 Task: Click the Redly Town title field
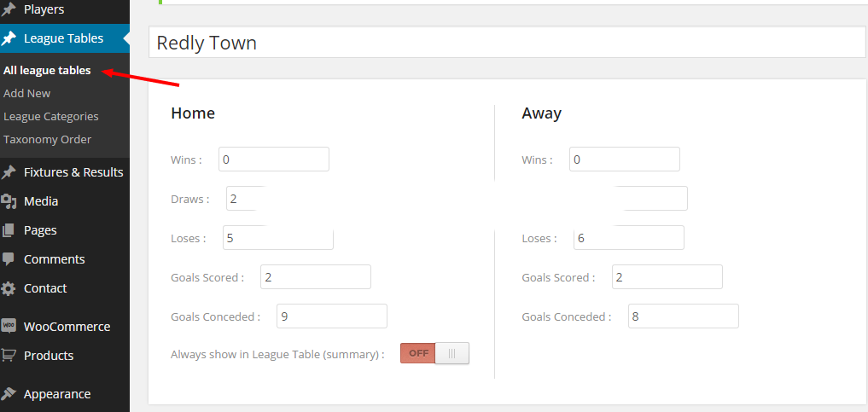click(x=507, y=43)
